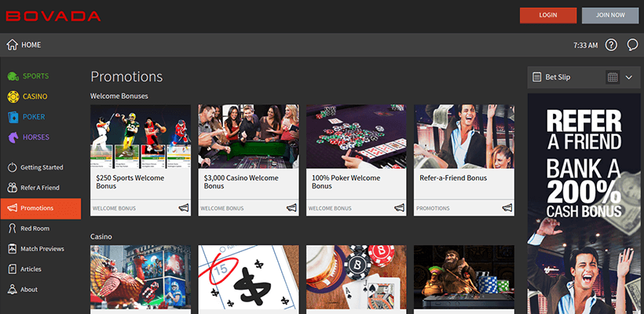Open the chat bubble icon
The image size is (644, 314).
click(x=632, y=45)
